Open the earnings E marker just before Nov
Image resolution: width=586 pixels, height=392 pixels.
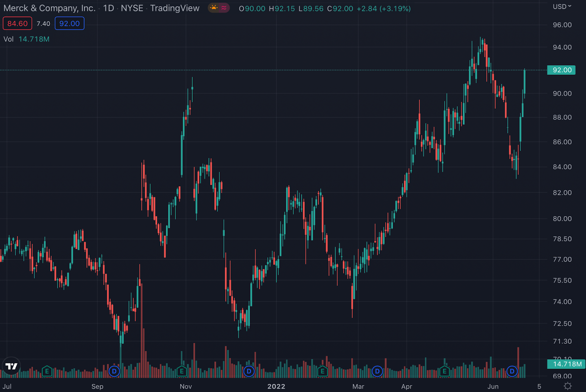pyautogui.click(x=182, y=371)
